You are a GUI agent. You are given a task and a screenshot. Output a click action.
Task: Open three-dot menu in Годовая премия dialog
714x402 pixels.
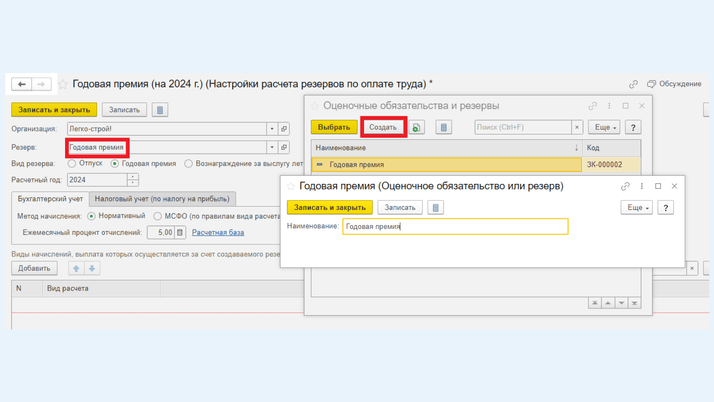click(642, 186)
